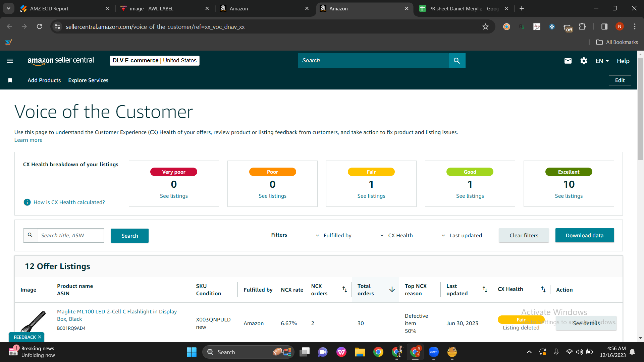Click the DLV E-commerce United States account switcher

[x=154, y=61]
